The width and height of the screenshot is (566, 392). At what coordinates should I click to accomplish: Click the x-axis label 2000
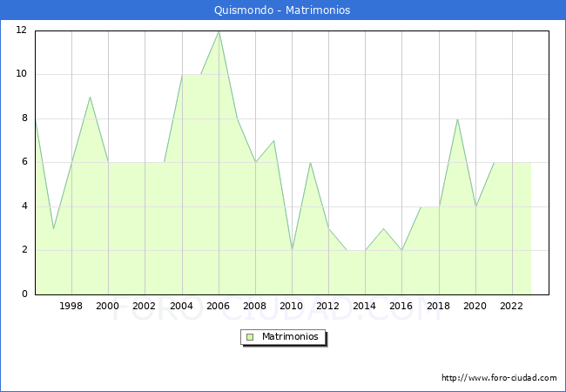(x=107, y=306)
